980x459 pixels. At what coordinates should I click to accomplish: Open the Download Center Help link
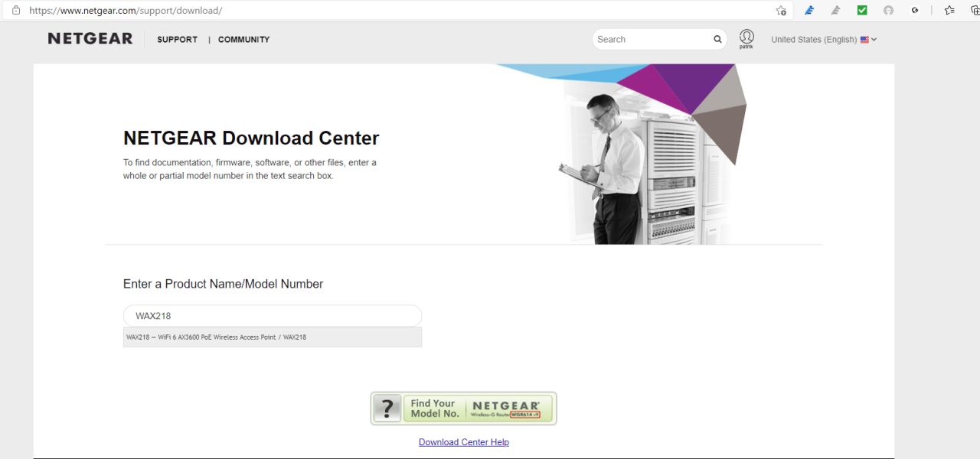click(x=464, y=442)
